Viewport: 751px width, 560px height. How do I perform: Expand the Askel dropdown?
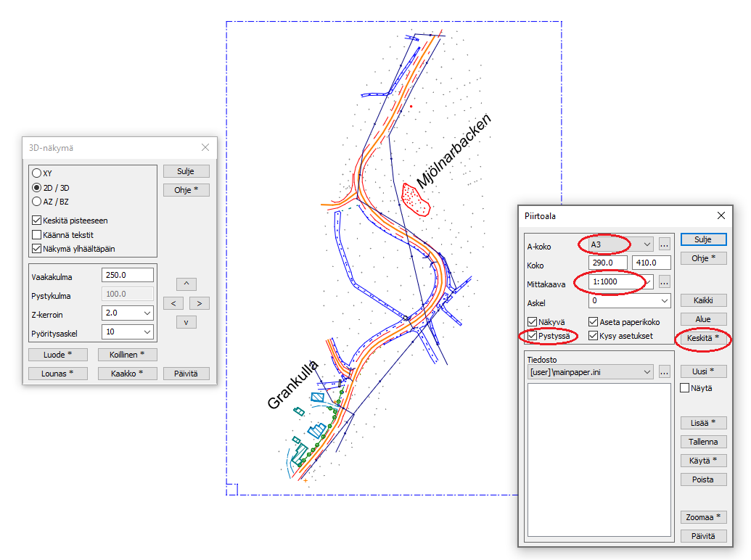[664, 300]
